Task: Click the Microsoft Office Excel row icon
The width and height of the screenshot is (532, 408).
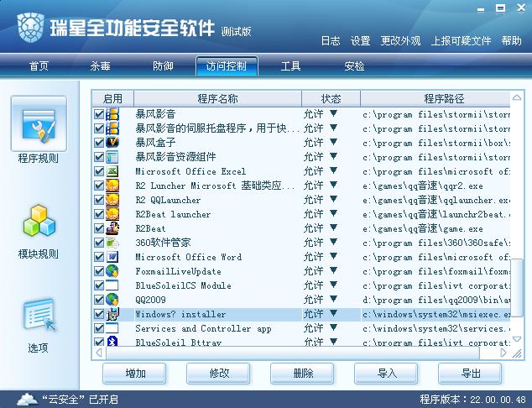Action: click(112, 171)
